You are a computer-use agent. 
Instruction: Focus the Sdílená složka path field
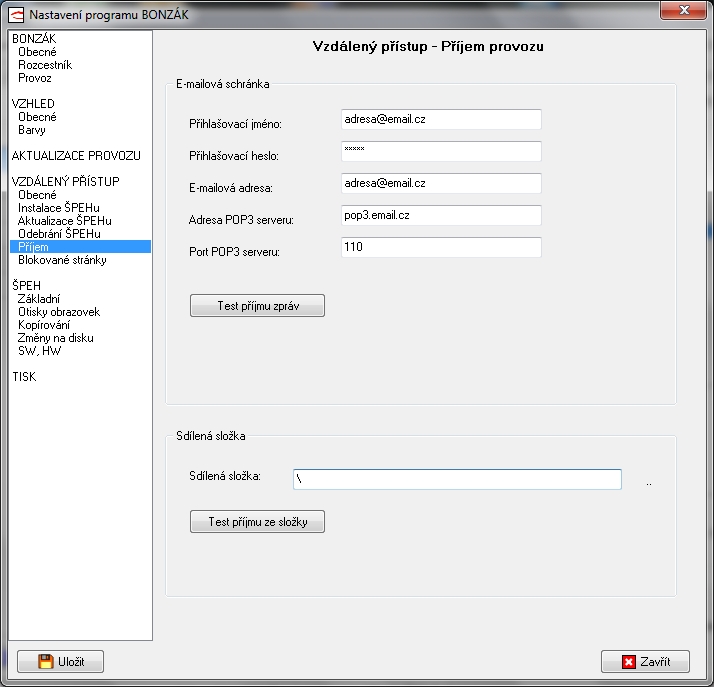457,479
